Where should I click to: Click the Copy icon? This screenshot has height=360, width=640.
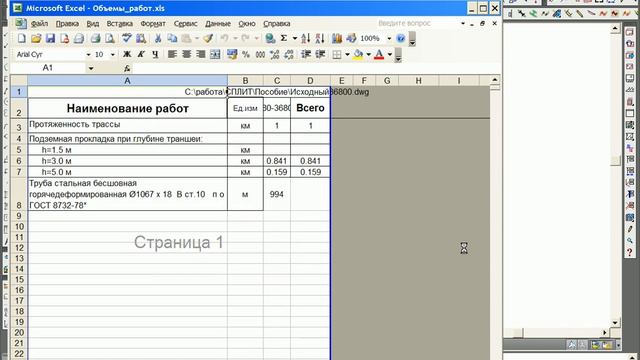pos(172,38)
